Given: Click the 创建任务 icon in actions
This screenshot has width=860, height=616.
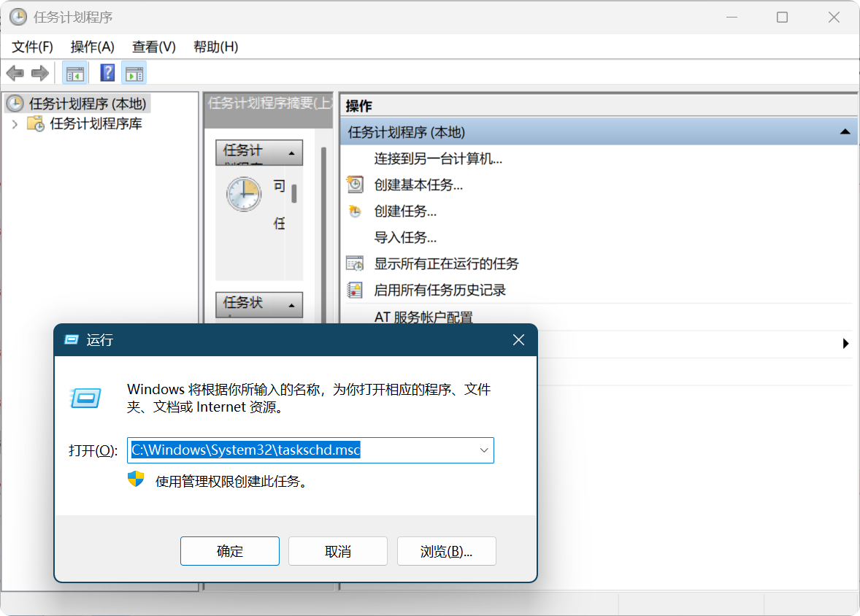Looking at the screenshot, I should click(x=355, y=211).
